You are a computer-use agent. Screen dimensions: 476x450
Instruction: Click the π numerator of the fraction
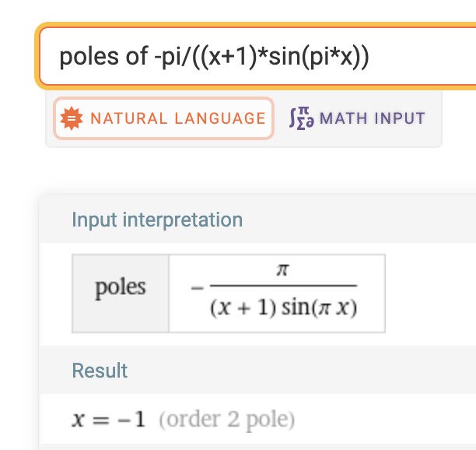[x=283, y=270]
